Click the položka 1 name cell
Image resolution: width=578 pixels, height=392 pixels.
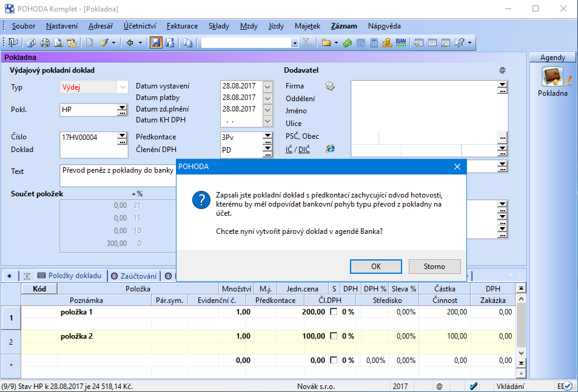[x=138, y=312]
